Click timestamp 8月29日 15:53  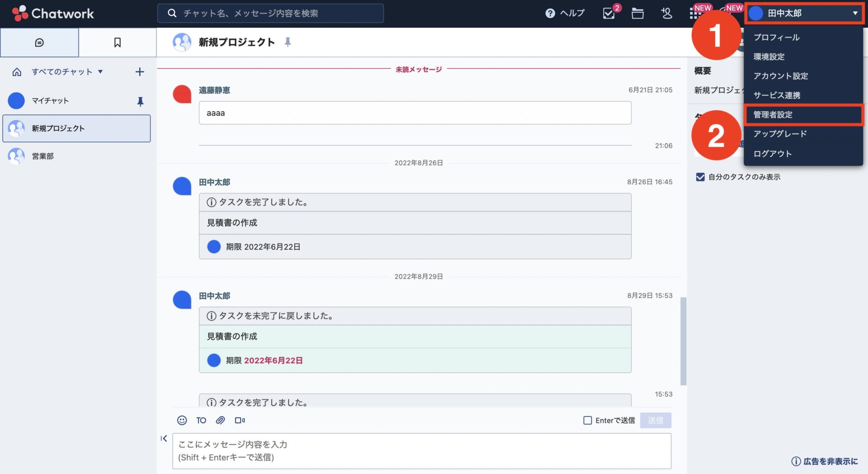pyautogui.click(x=650, y=295)
